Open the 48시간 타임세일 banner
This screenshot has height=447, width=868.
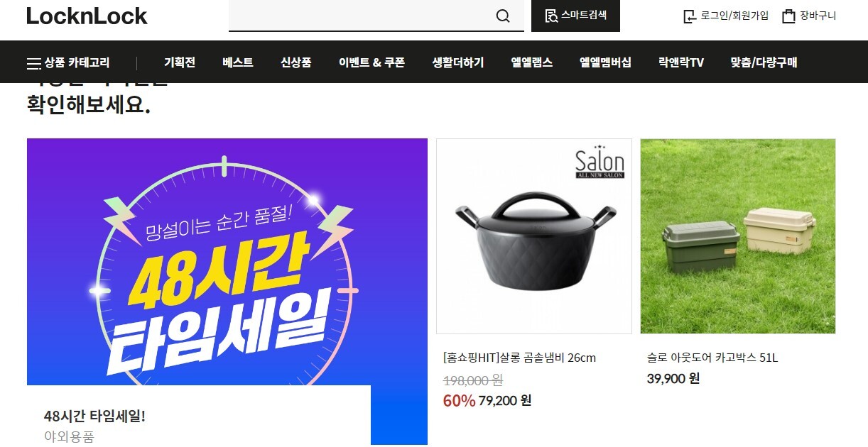point(227,292)
